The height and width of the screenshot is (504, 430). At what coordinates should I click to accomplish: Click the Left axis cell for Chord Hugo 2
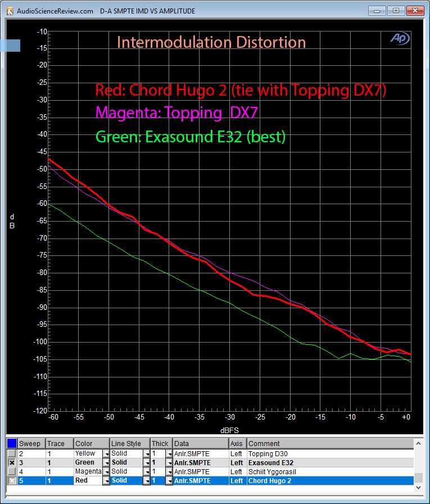[238, 481]
